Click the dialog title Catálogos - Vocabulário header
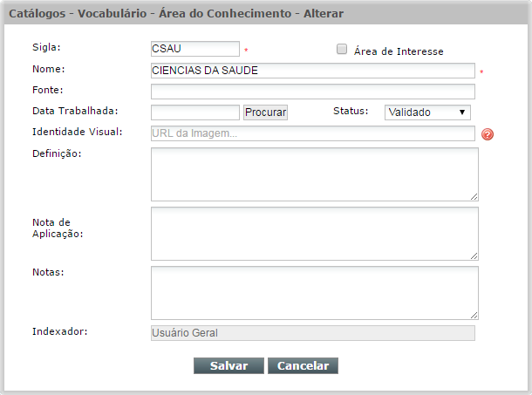 (176, 14)
